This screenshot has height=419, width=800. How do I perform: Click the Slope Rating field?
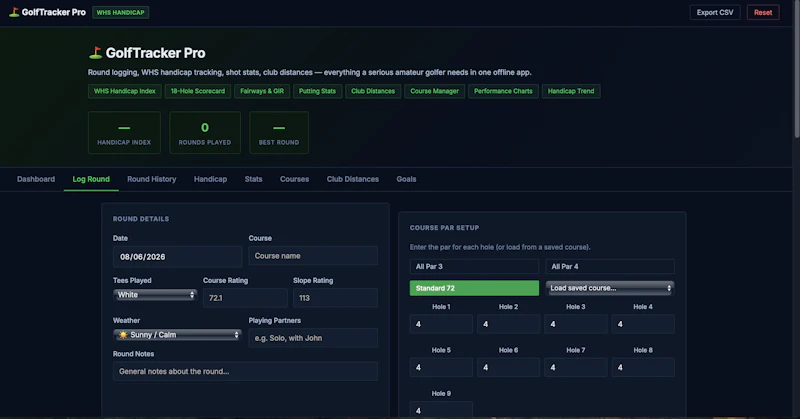(x=335, y=298)
